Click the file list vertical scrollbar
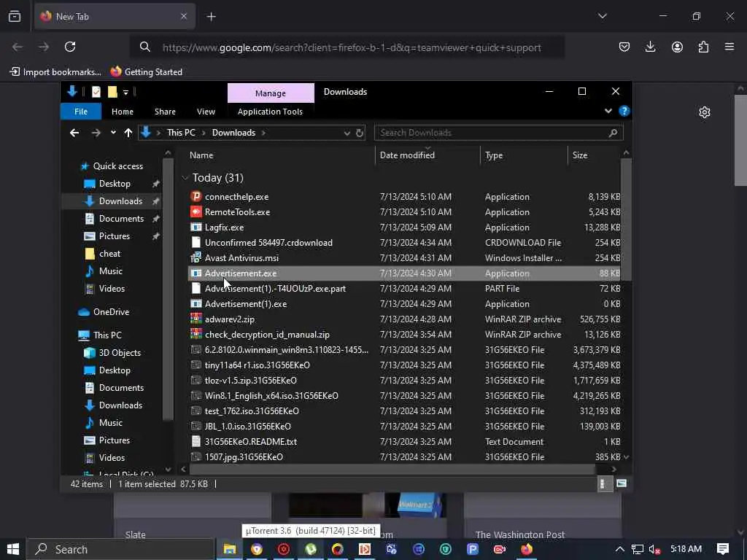Viewport: 747px width, 560px height. point(626,220)
